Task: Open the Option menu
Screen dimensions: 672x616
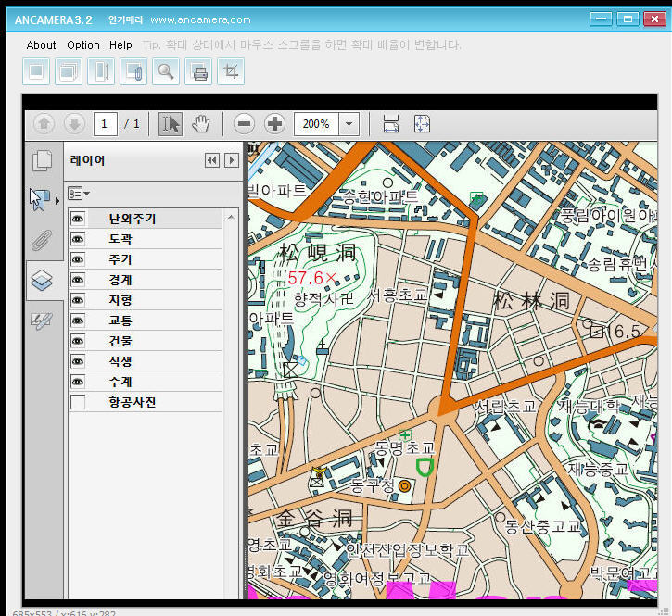Action: [83, 44]
